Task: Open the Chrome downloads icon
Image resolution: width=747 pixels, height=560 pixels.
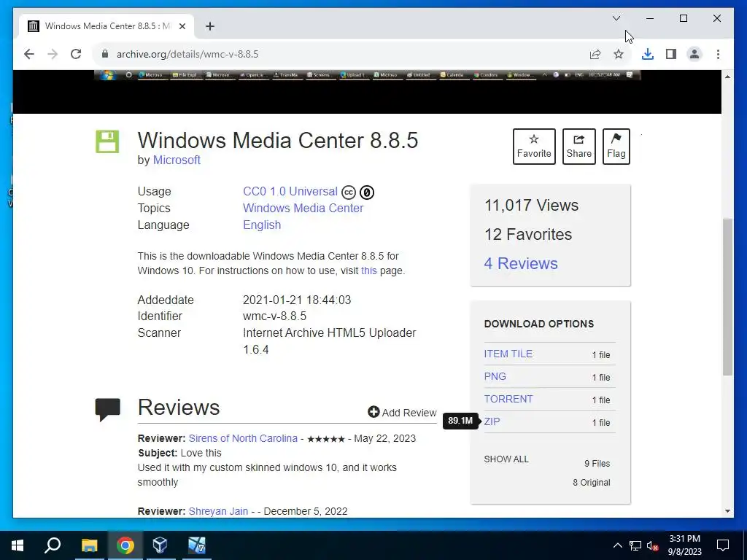Action: (x=648, y=54)
